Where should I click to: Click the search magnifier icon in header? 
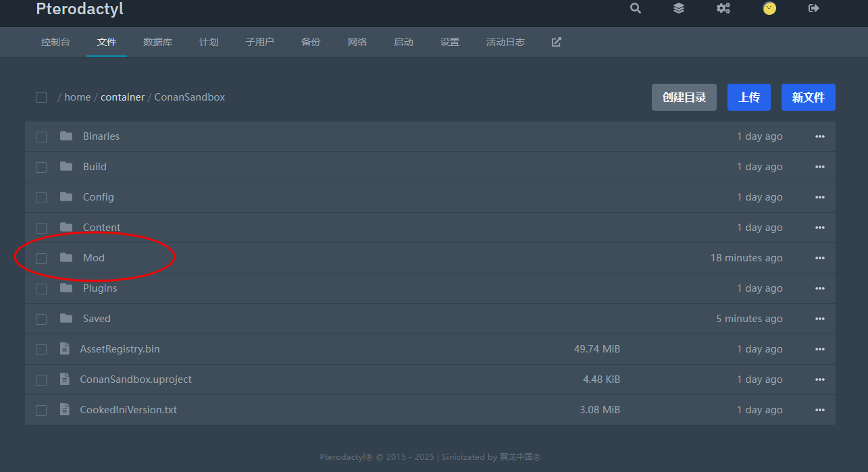click(635, 8)
